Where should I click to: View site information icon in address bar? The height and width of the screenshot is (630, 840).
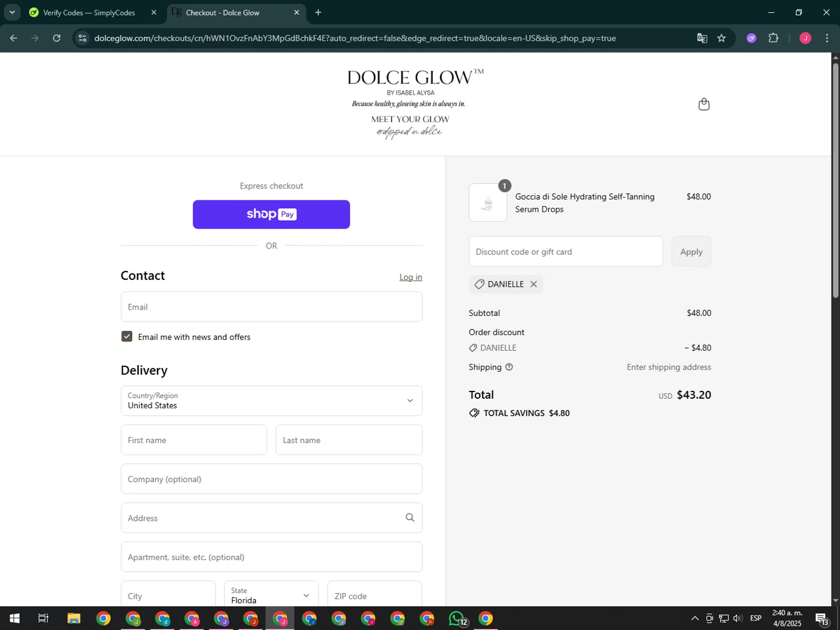(x=82, y=38)
